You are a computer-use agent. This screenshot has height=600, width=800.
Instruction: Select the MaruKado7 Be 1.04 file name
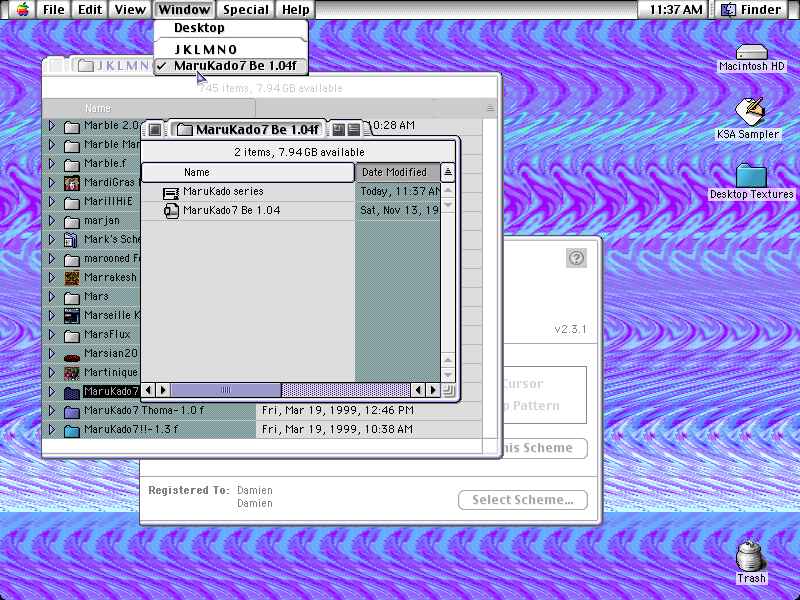pos(232,210)
